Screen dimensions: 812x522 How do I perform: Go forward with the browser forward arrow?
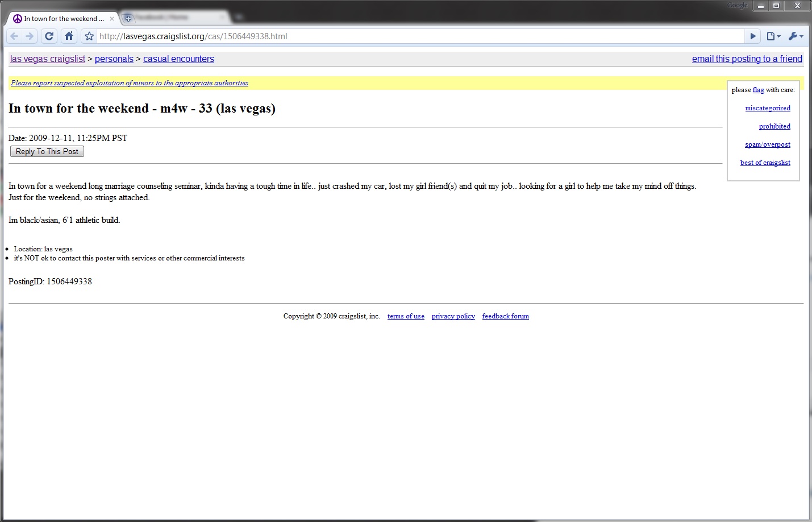point(30,36)
